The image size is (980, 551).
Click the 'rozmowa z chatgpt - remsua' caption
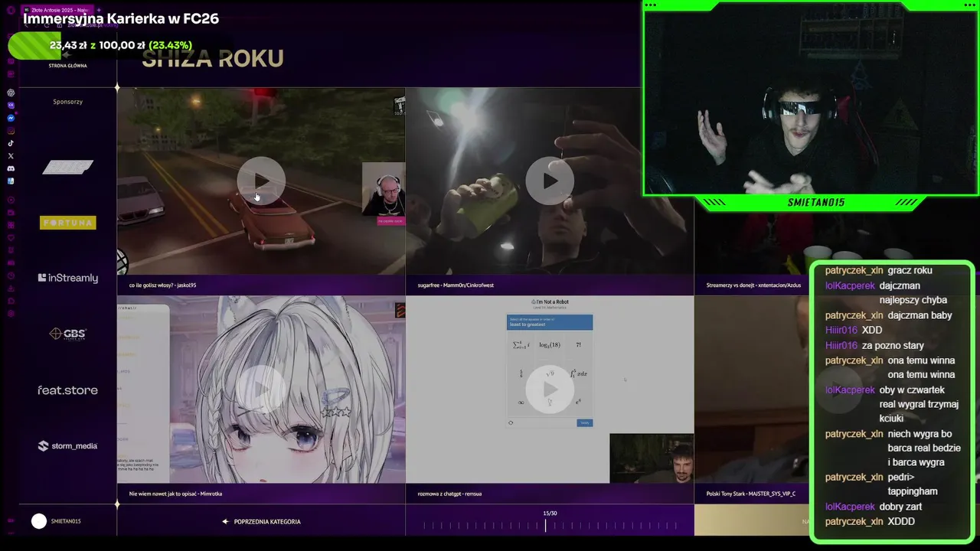pos(449,494)
